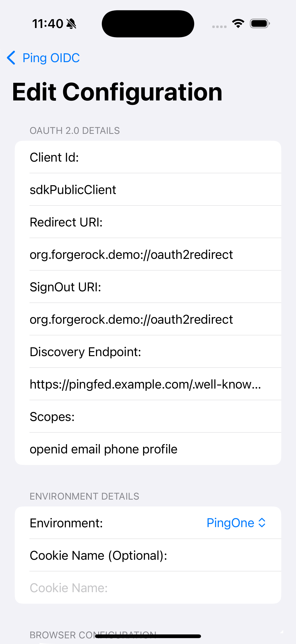296x644 pixels.
Task: Tap the back chevron icon
Action: tap(11, 58)
